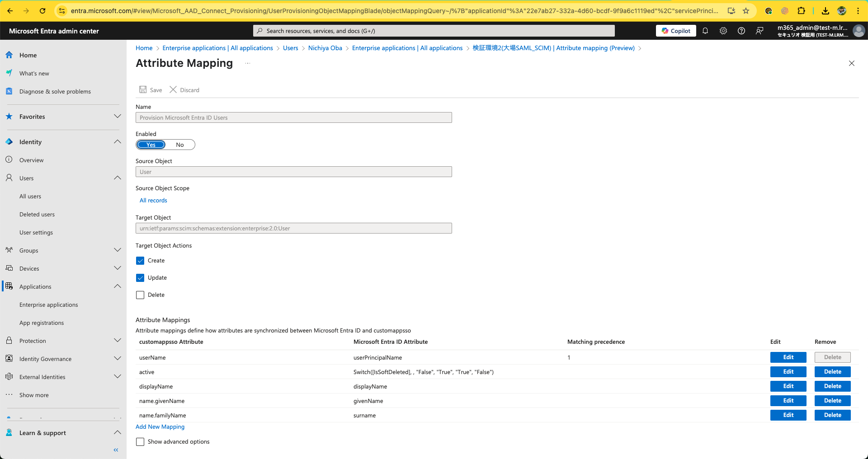Expand the Groups section chevron
This screenshot has width=868, height=459.
click(x=118, y=250)
